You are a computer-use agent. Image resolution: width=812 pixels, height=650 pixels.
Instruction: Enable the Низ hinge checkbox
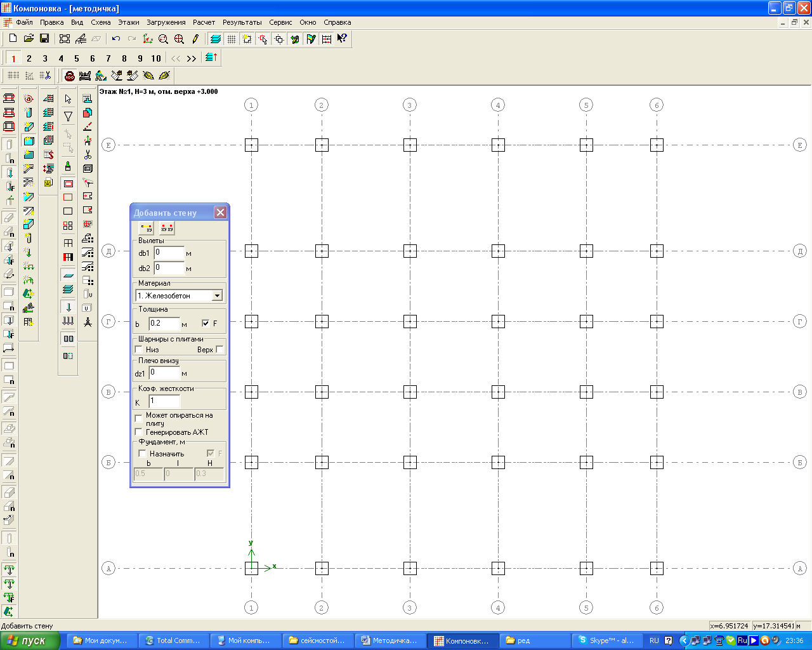140,350
